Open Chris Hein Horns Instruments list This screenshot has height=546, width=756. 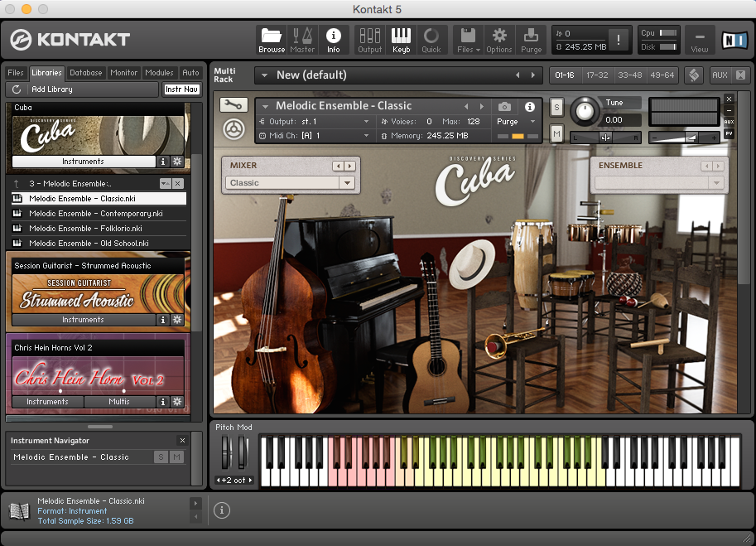[x=47, y=401]
